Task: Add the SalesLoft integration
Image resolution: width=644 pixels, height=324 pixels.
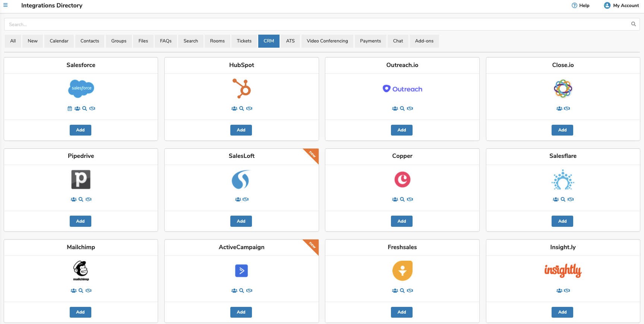Action: 241,221
